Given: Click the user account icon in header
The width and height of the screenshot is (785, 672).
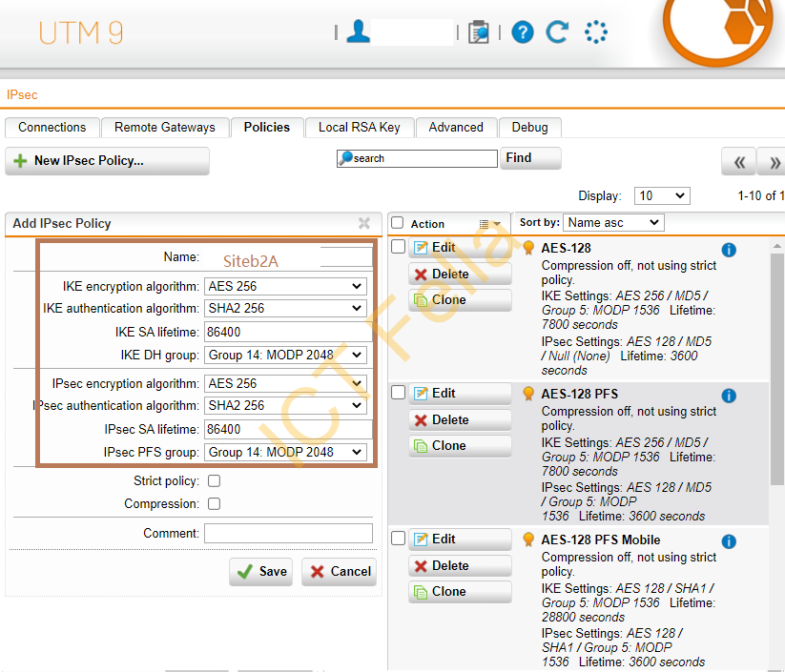Looking at the screenshot, I should (x=358, y=31).
